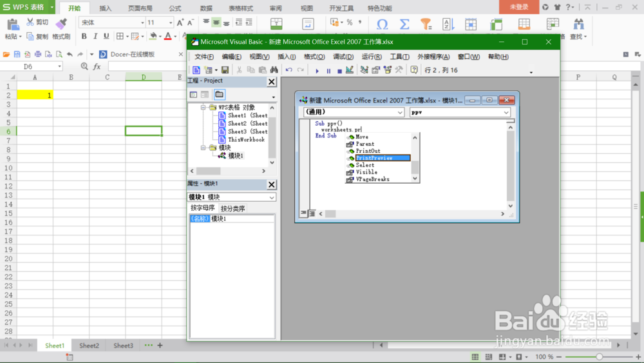Collapse the 模块 folder tree node
644x363 pixels.
coord(203,148)
